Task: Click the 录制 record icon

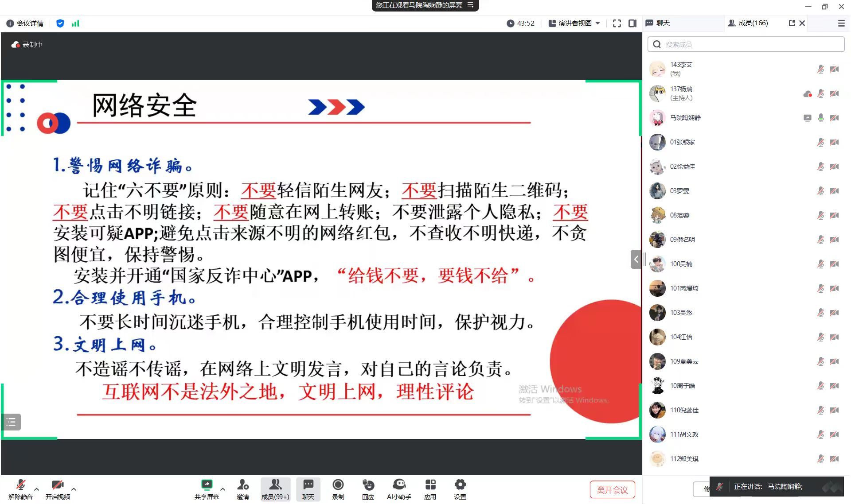Action: pyautogui.click(x=338, y=485)
